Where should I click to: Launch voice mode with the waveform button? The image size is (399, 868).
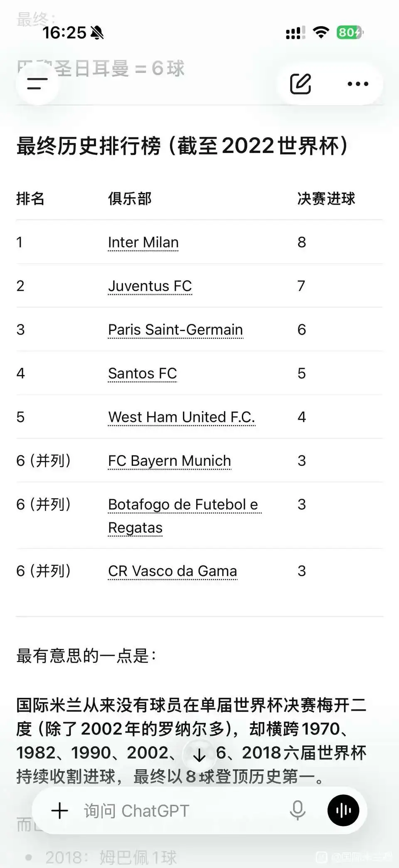pyautogui.click(x=343, y=810)
